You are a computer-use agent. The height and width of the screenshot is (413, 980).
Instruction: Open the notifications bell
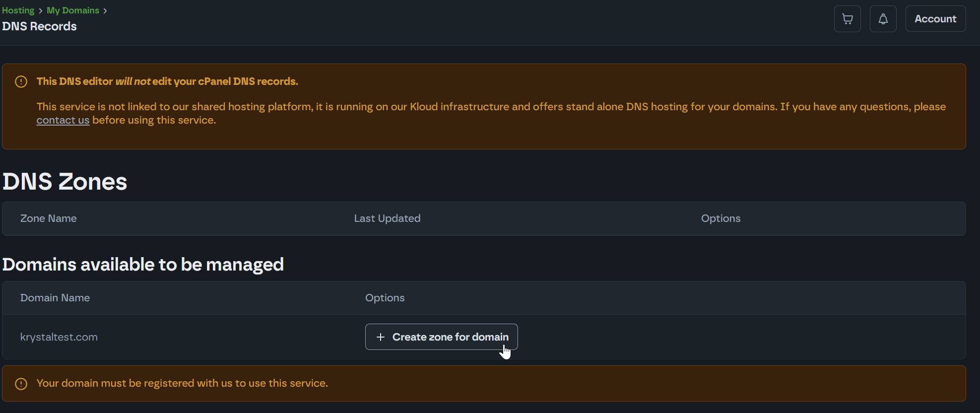[x=883, y=19]
